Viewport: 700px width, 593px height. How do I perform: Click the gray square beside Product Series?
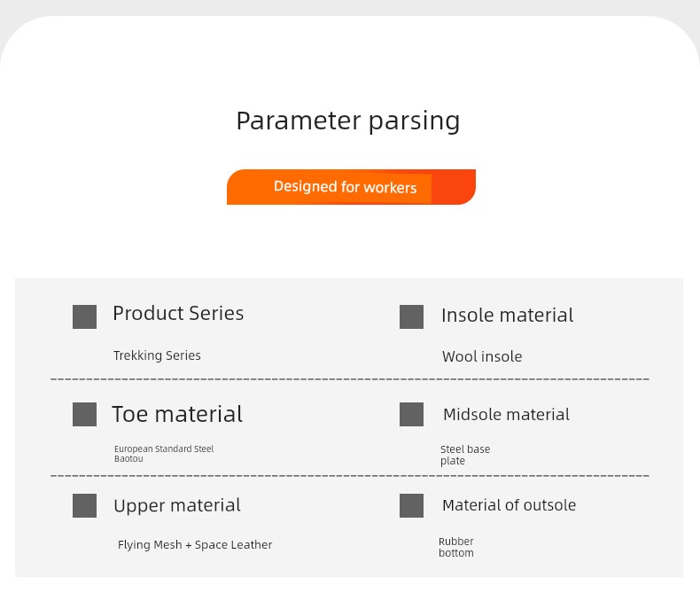click(84, 316)
